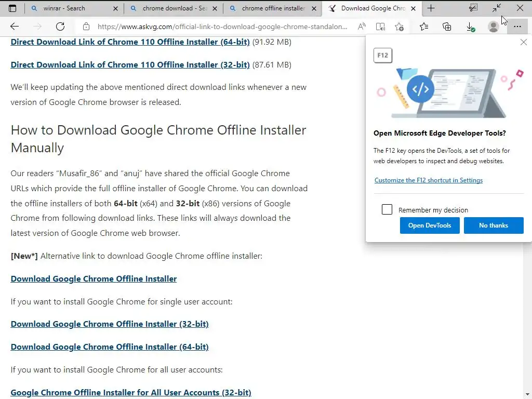This screenshot has height=399, width=532.
Task: Click the [New*] label text
Action: click(24, 256)
